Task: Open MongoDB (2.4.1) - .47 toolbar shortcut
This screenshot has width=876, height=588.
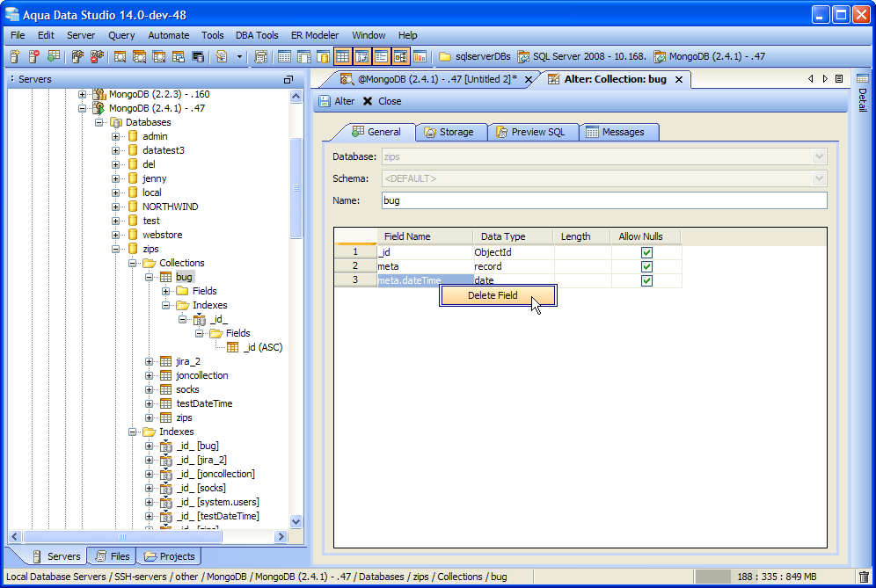Action: pyautogui.click(x=710, y=56)
